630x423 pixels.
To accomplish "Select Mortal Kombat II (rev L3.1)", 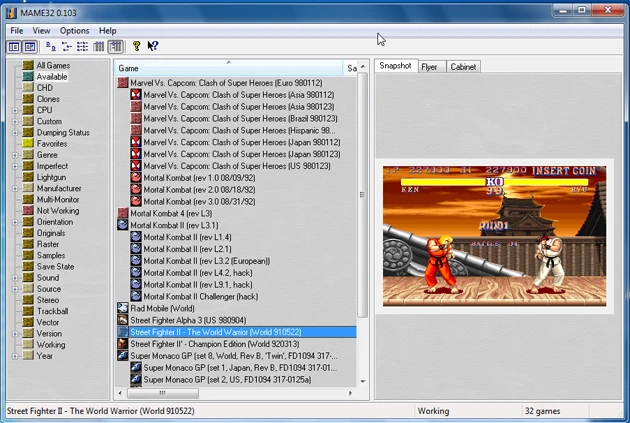I will [x=174, y=225].
